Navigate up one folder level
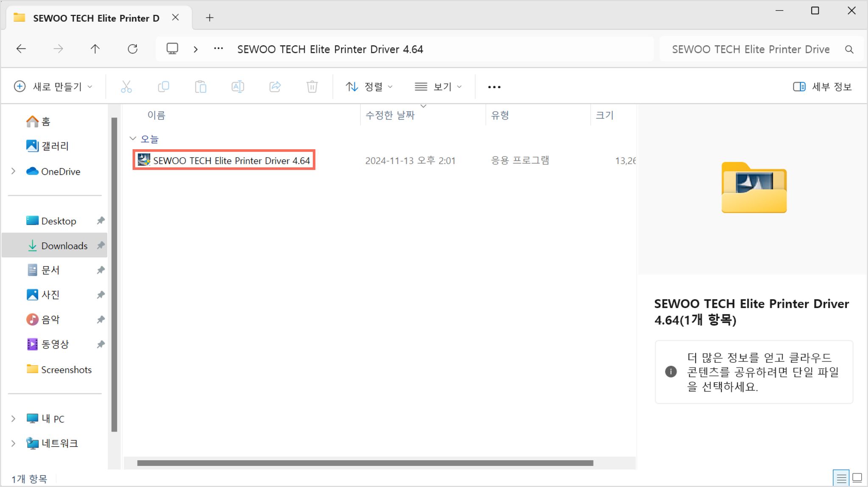The height and width of the screenshot is (487, 868). tap(95, 49)
